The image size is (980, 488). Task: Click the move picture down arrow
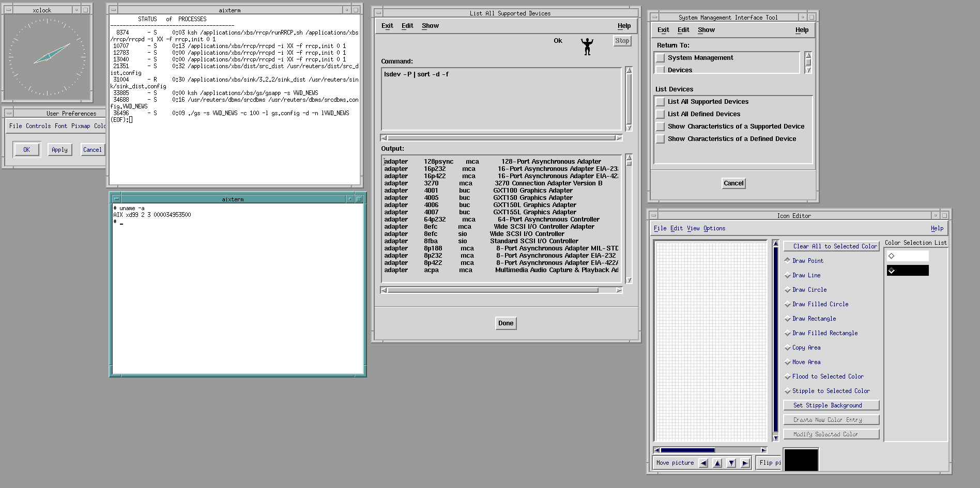tap(731, 463)
